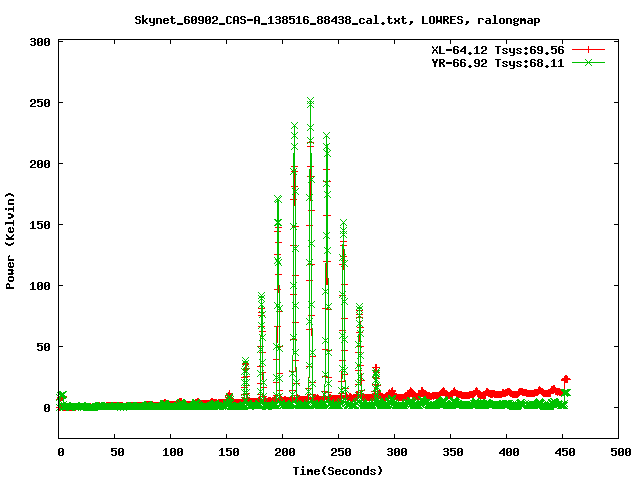Select the legend entry YR-66.92 Tsys:68.11
Viewport: 640px width, 480px height.
pyautogui.click(x=498, y=63)
